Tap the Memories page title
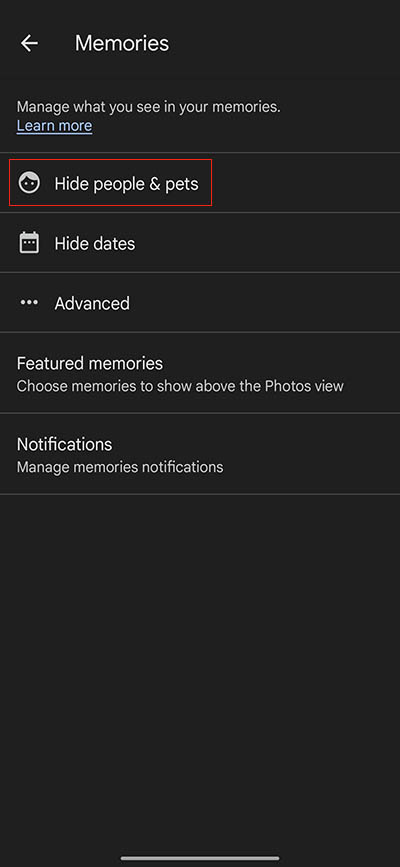 click(x=122, y=43)
